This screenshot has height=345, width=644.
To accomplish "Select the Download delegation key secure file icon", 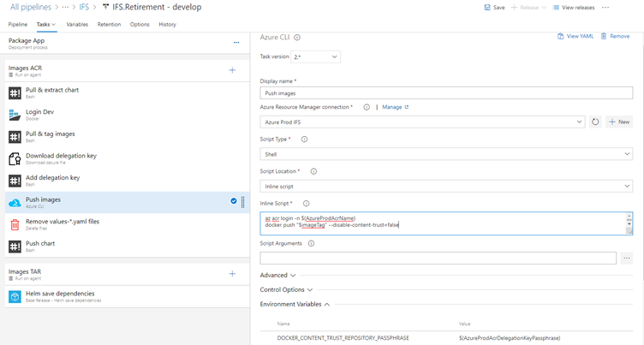I will point(15,158).
